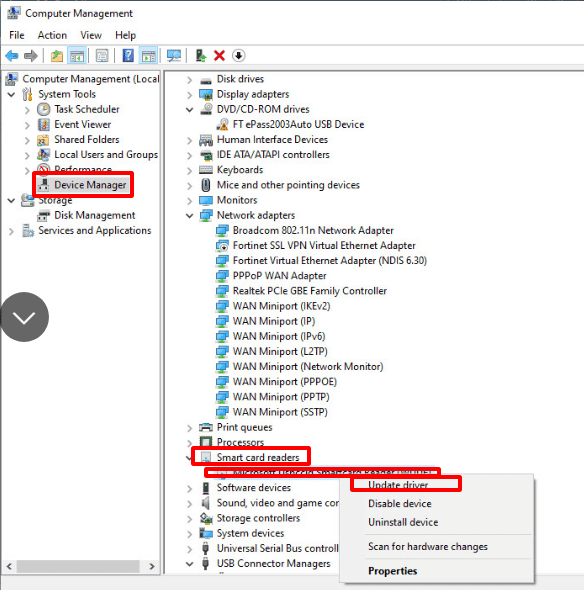Expand the Disk drives category
This screenshot has width=584, height=590.
pyautogui.click(x=190, y=80)
